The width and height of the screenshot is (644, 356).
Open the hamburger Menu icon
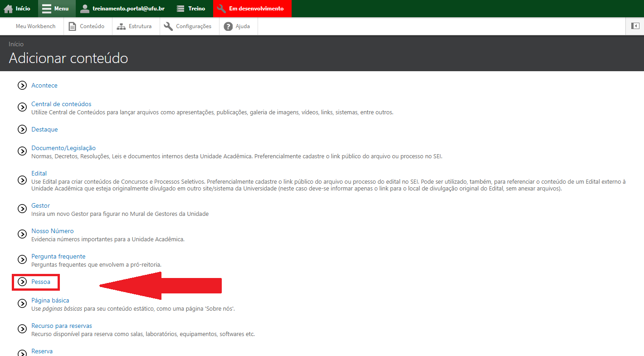[x=47, y=9]
